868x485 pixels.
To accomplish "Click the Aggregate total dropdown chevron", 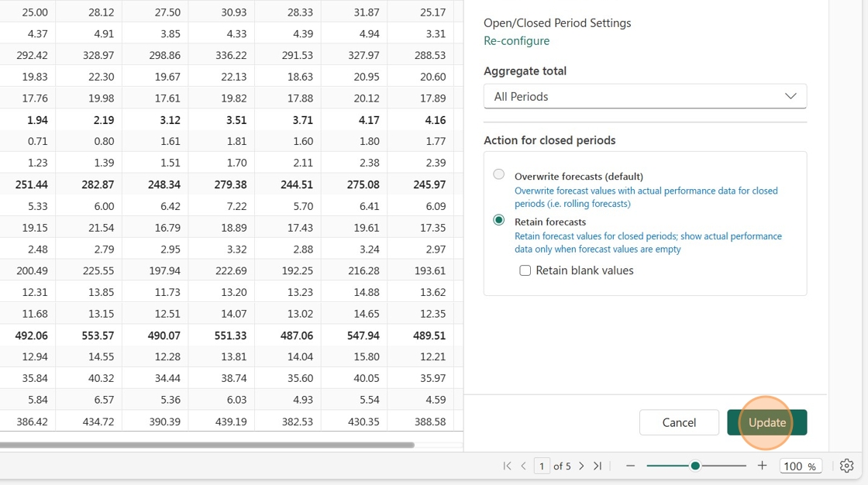I will pyautogui.click(x=790, y=96).
